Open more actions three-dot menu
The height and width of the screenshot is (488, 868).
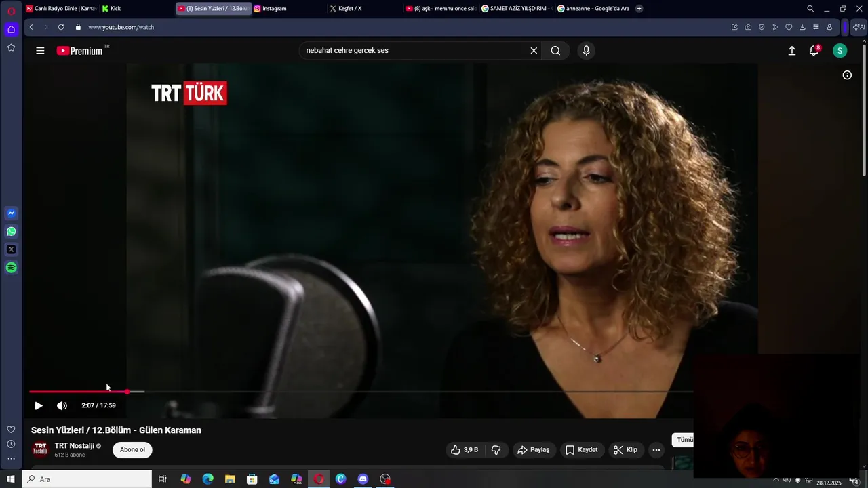656,450
